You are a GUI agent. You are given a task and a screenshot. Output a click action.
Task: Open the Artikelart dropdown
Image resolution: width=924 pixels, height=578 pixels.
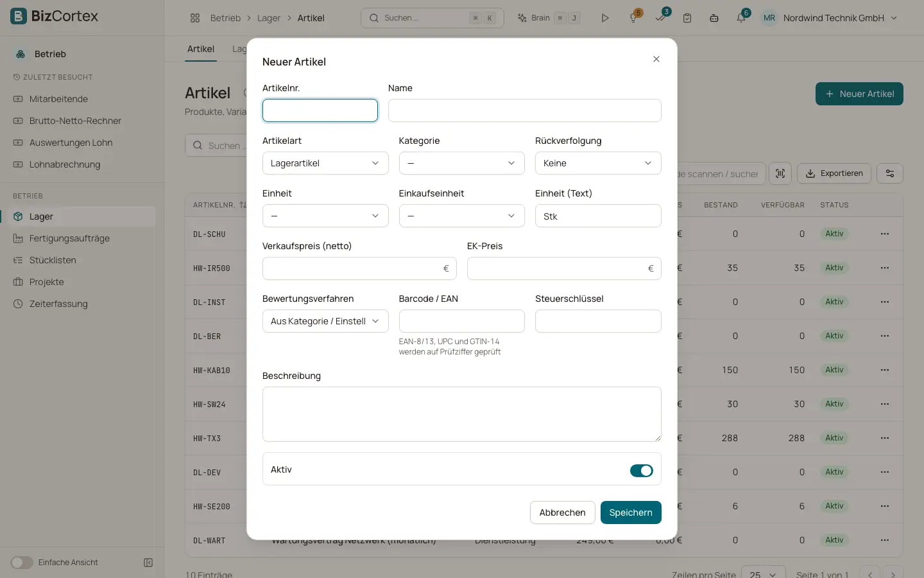[325, 163]
